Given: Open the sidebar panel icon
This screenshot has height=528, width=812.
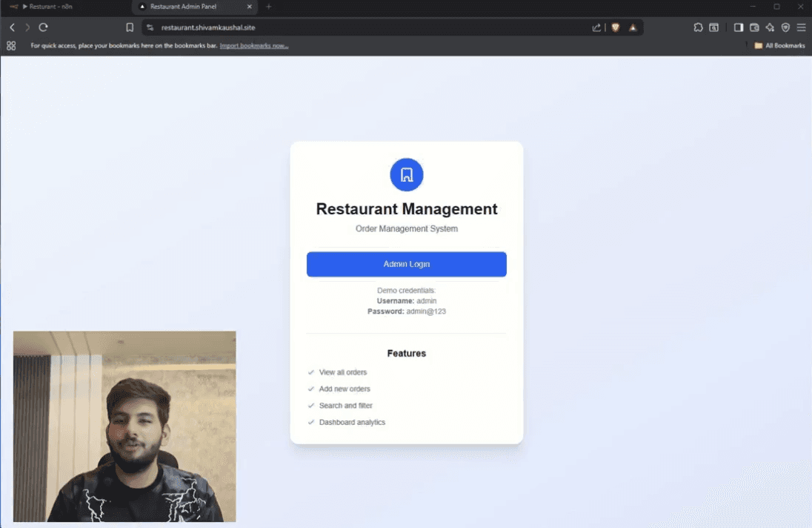Looking at the screenshot, I should (738, 27).
